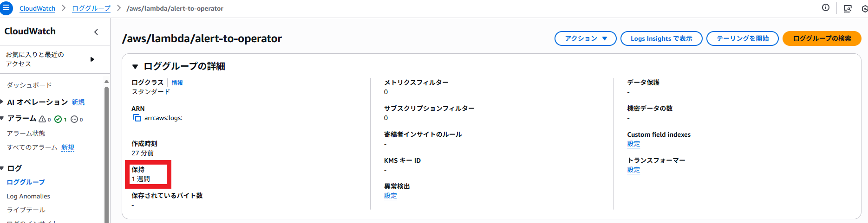The height and width of the screenshot is (223, 868).
Task: Expand the お気に入りと最近のアクセス submenu arrow
Action: click(x=92, y=59)
